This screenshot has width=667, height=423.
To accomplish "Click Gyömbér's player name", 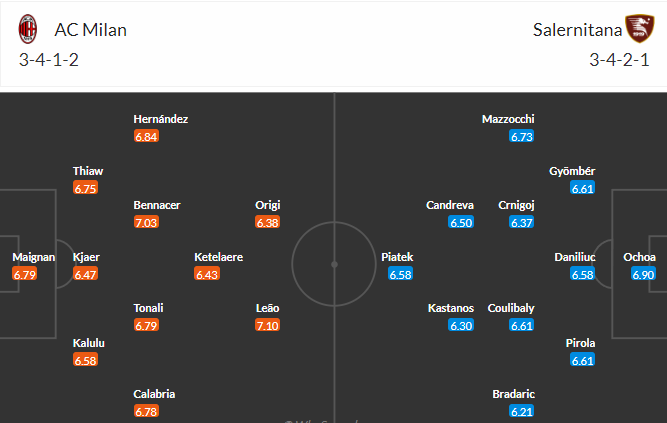I will point(572,171).
